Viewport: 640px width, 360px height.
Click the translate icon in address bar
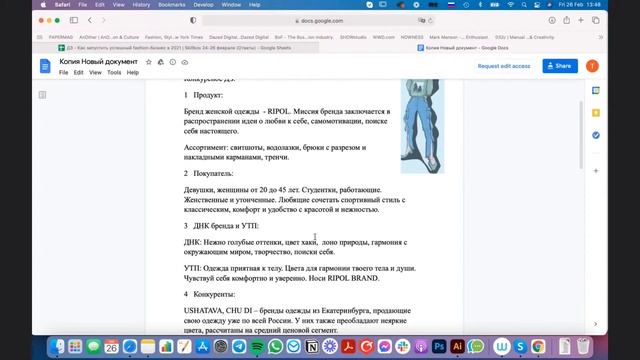point(421,21)
